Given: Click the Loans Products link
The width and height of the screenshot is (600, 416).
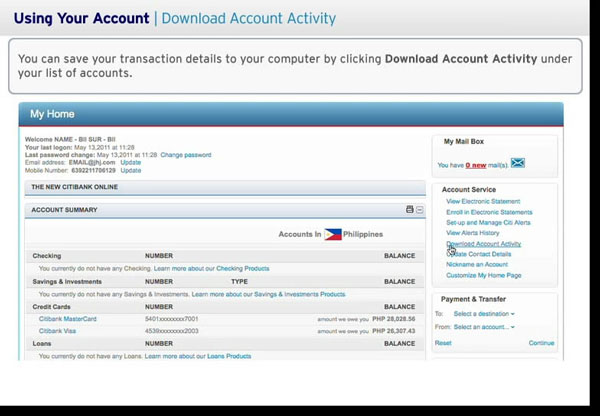Looking at the screenshot, I should pyautogui.click(x=229, y=356).
